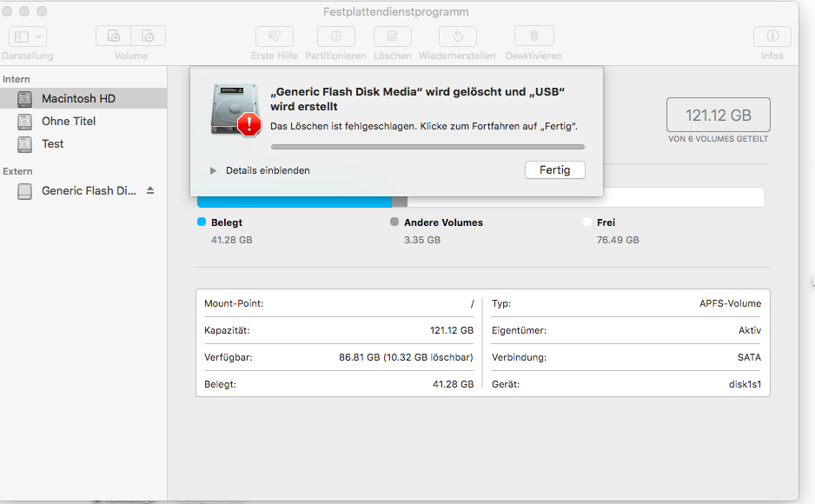The image size is (815, 504).
Task: Click the add volume icon
Action: coord(113,36)
